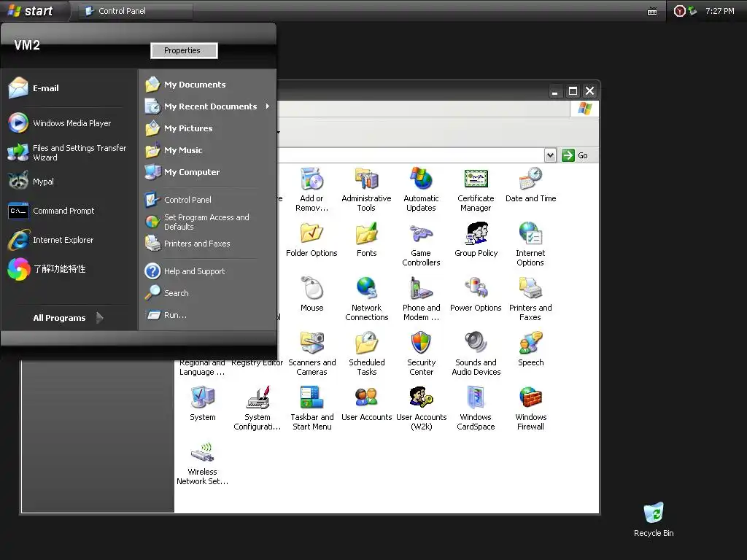Open Speech settings
Screen dimensions: 747x560
click(x=530, y=349)
